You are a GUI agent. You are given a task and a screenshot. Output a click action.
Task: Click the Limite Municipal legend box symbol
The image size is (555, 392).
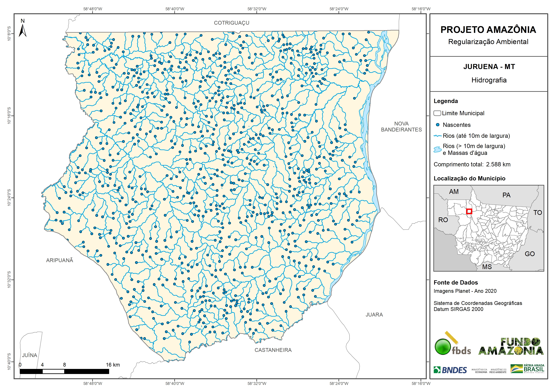437,113
